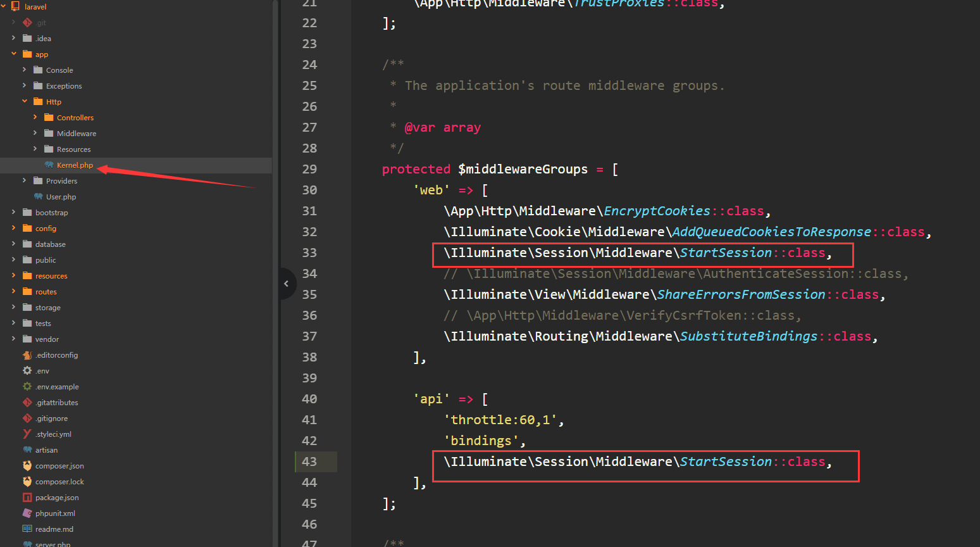Select the bootstrap folder
The height and width of the screenshot is (547, 980).
(x=51, y=213)
